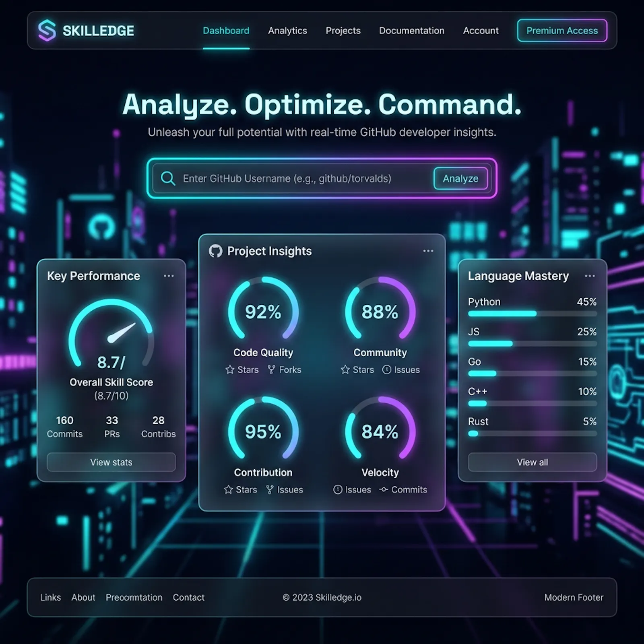644x644 pixels.
Task: Switch to Projects tab
Action: click(343, 31)
